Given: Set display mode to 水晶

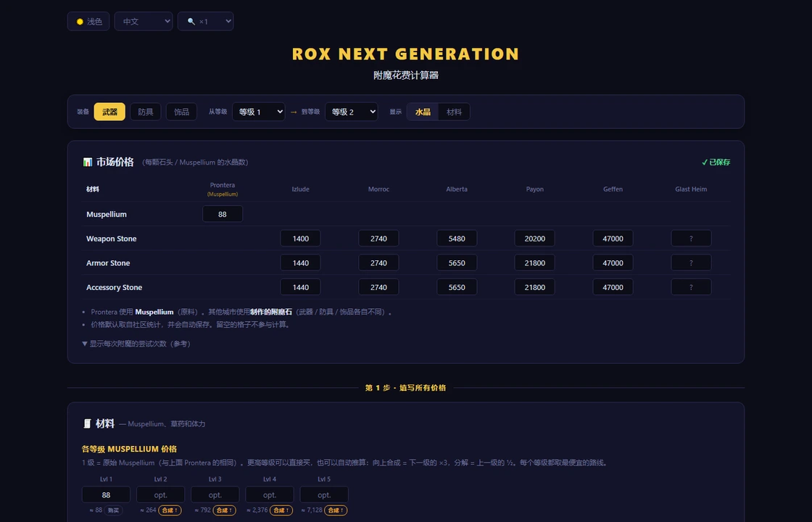Looking at the screenshot, I should tap(423, 112).
